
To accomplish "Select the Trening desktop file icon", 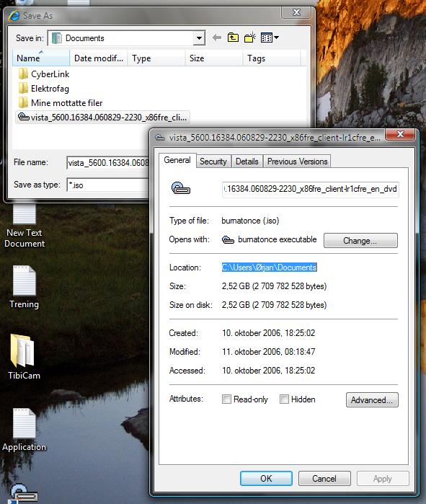I will click(x=24, y=287).
